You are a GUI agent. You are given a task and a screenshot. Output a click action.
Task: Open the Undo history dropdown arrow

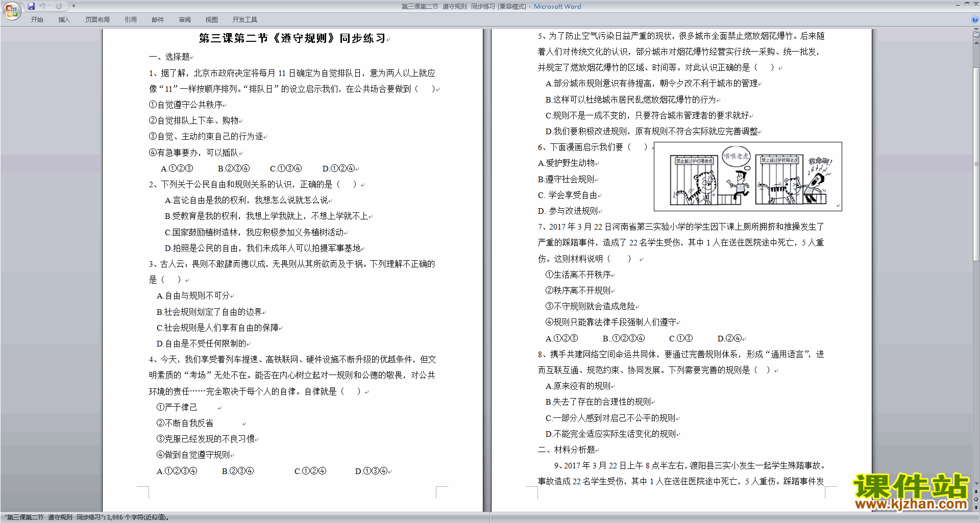[x=50, y=6]
